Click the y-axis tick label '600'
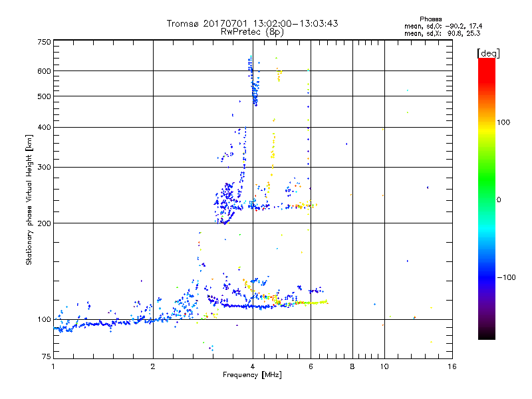 [x=44, y=71]
